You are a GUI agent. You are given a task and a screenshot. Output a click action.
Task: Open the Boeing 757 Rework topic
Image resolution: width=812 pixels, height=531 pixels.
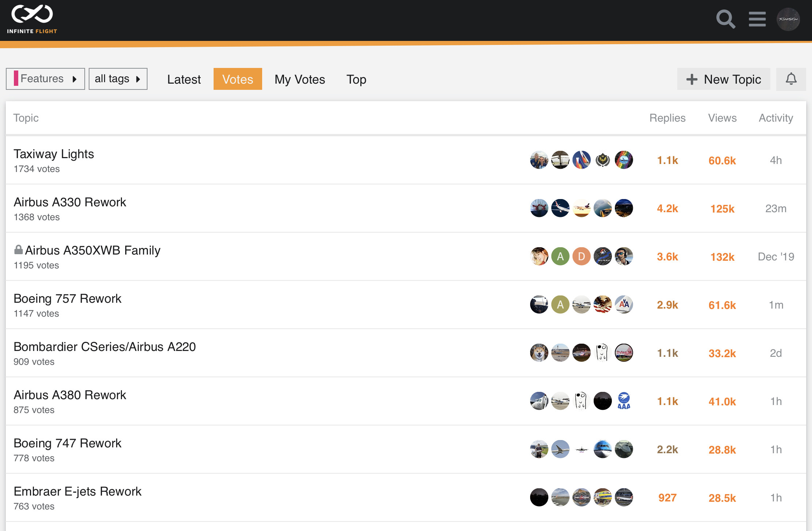click(68, 299)
